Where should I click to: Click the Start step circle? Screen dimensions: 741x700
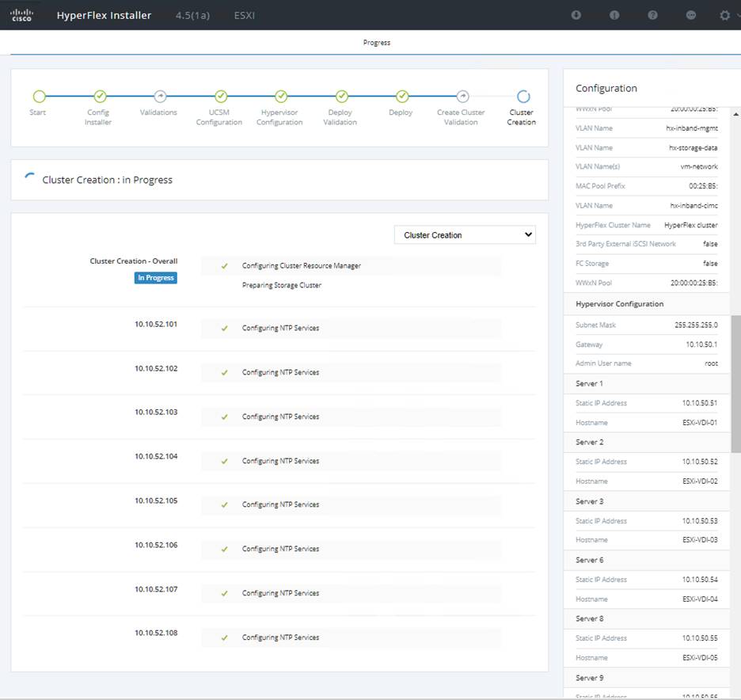point(40,97)
